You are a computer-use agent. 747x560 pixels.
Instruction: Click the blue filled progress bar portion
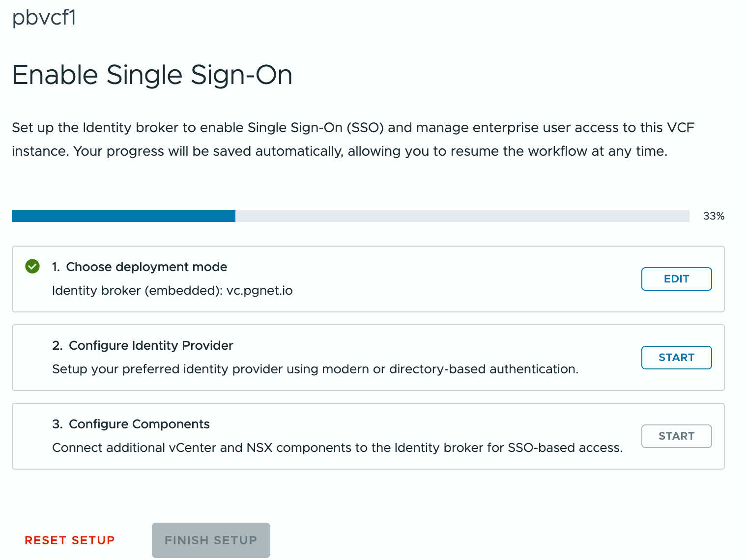(123, 216)
